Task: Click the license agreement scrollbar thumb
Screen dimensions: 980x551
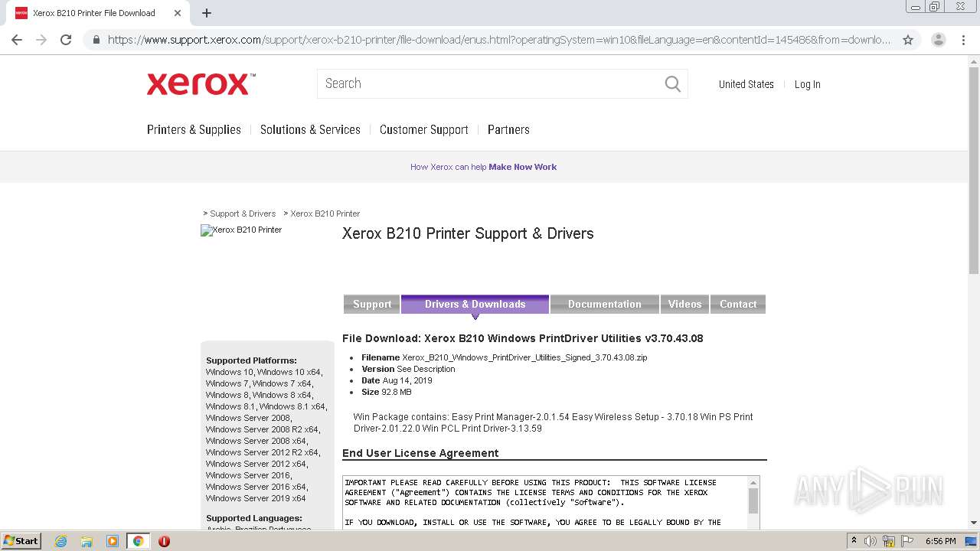Action: coord(753,501)
